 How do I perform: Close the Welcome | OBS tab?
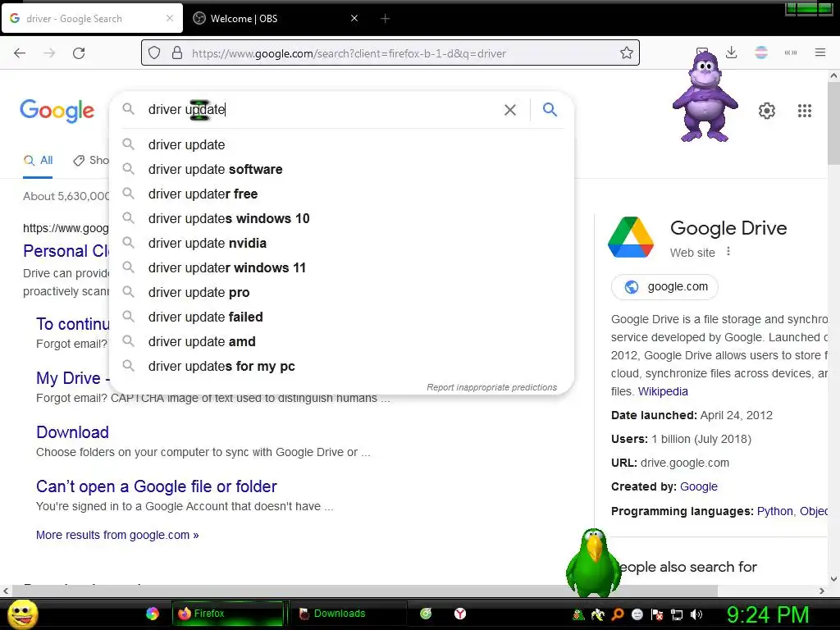(x=354, y=18)
